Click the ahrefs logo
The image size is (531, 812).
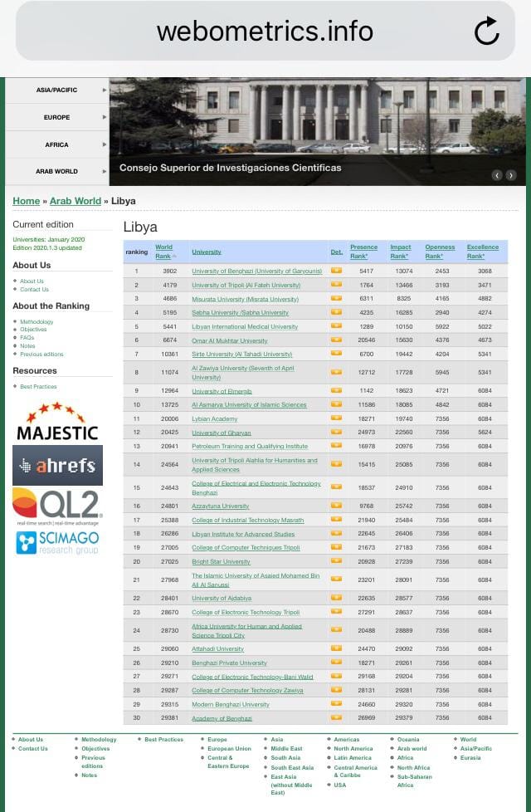click(x=57, y=465)
